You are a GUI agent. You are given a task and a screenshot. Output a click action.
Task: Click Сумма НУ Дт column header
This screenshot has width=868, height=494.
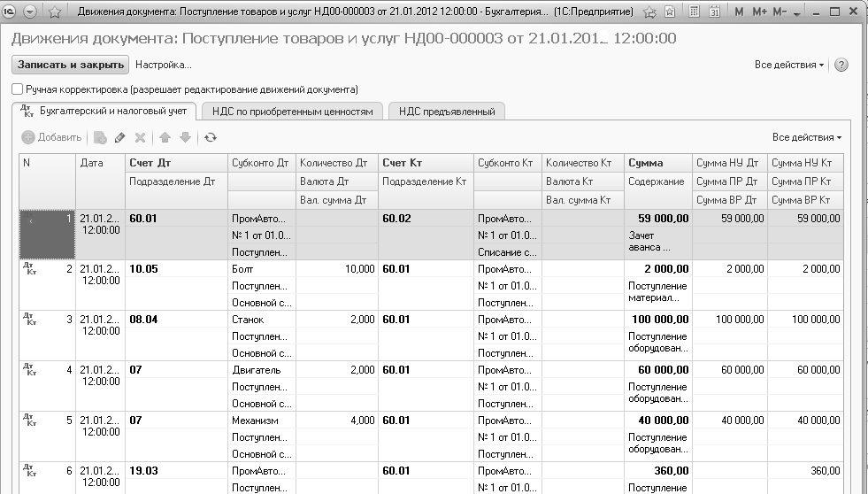coord(730,163)
